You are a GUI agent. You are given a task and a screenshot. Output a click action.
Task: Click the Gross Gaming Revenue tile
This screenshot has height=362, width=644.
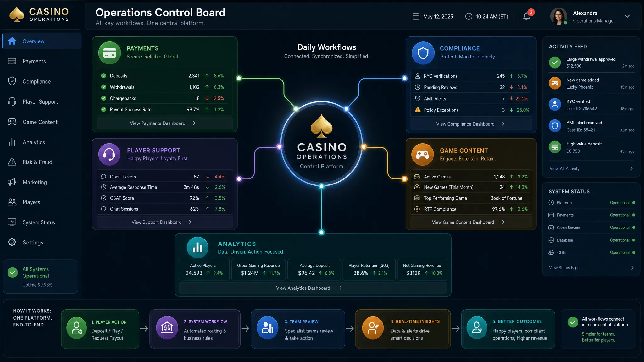tap(258, 270)
